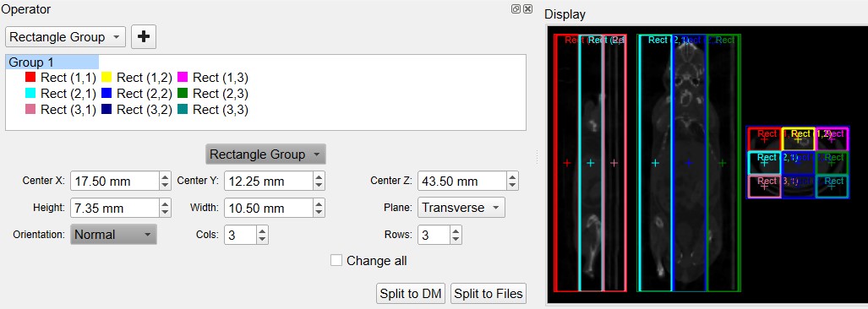Click the Height value field
Image resolution: width=868 pixels, height=309 pixels.
pyautogui.click(x=115, y=208)
